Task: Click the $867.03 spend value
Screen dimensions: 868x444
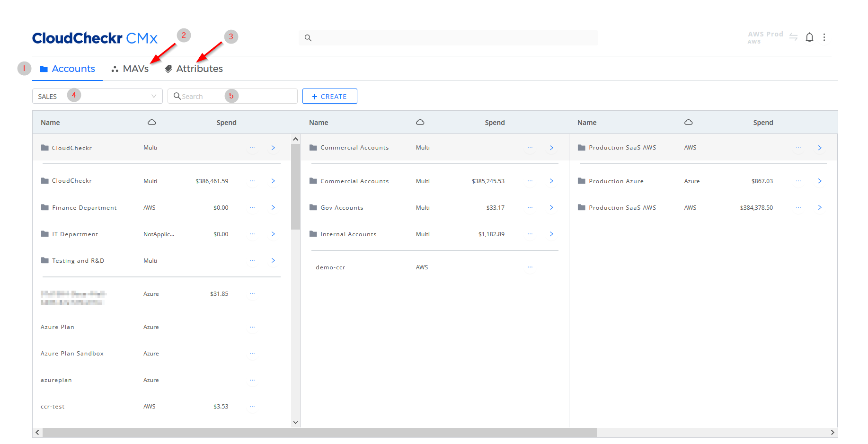Action: [x=762, y=181]
